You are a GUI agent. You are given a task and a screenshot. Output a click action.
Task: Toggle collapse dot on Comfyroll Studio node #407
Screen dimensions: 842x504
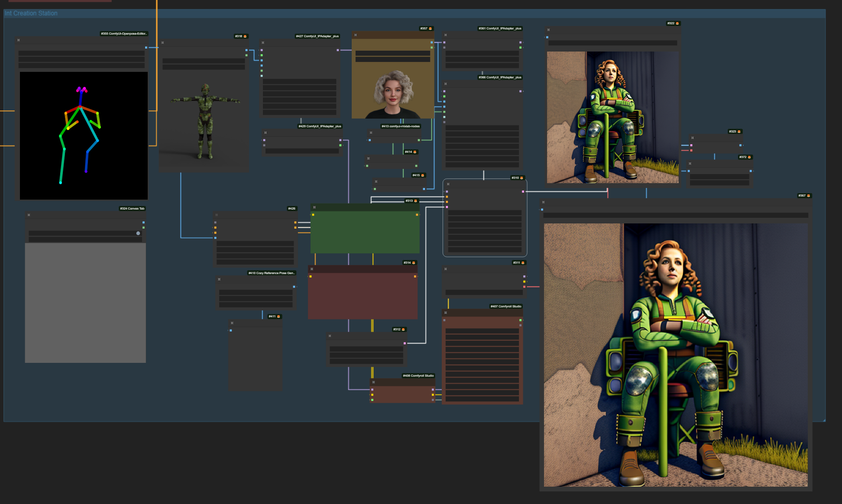pos(446,313)
